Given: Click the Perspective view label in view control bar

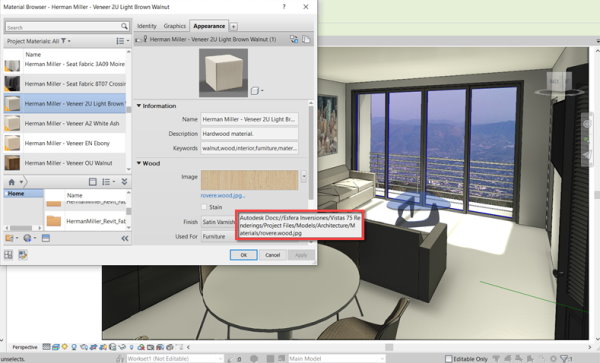Looking at the screenshot, I should coord(25,347).
